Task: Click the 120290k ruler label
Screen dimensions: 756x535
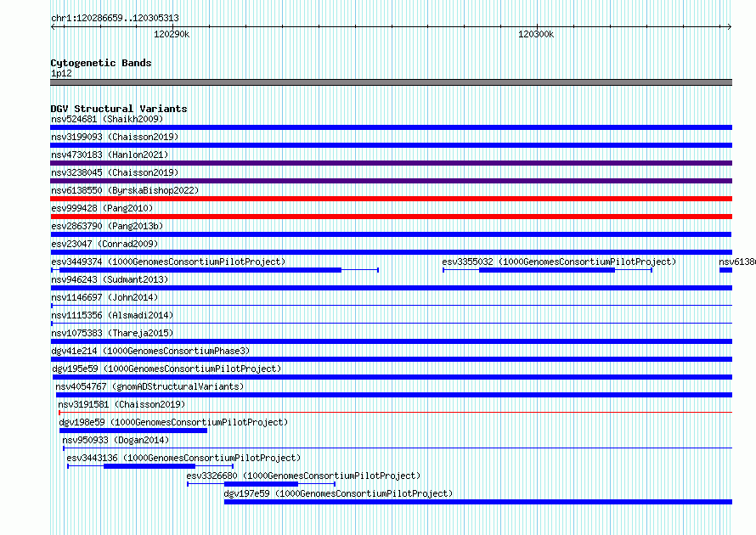Action: 172,34
